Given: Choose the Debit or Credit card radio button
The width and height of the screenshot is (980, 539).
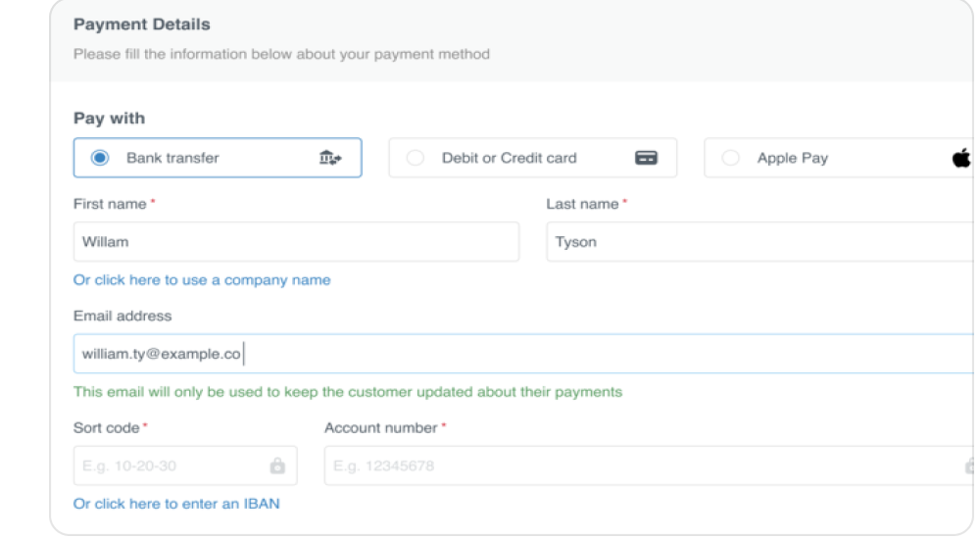Looking at the screenshot, I should (416, 158).
